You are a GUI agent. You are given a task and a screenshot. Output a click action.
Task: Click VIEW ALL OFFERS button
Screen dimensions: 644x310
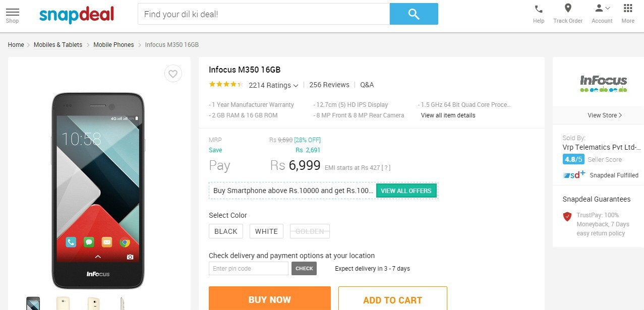pyautogui.click(x=406, y=191)
